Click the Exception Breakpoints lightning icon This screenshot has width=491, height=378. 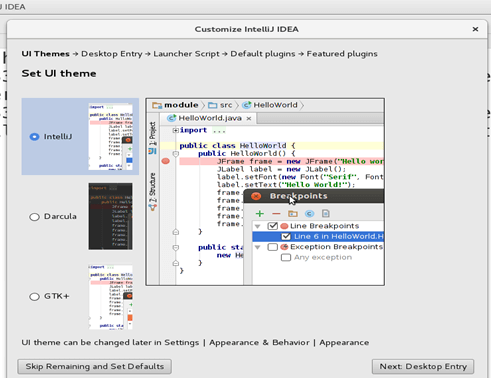pyautogui.click(x=284, y=247)
